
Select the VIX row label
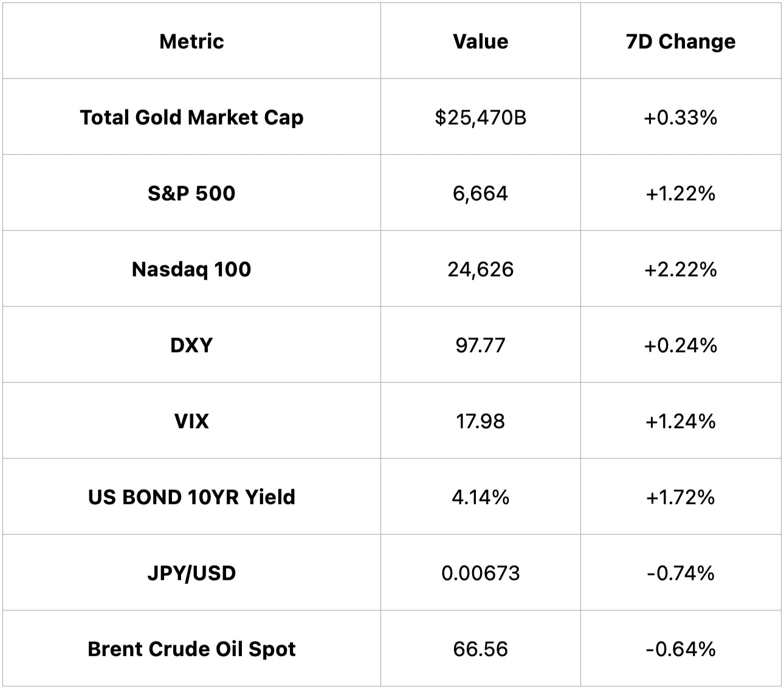click(x=191, y=421)
